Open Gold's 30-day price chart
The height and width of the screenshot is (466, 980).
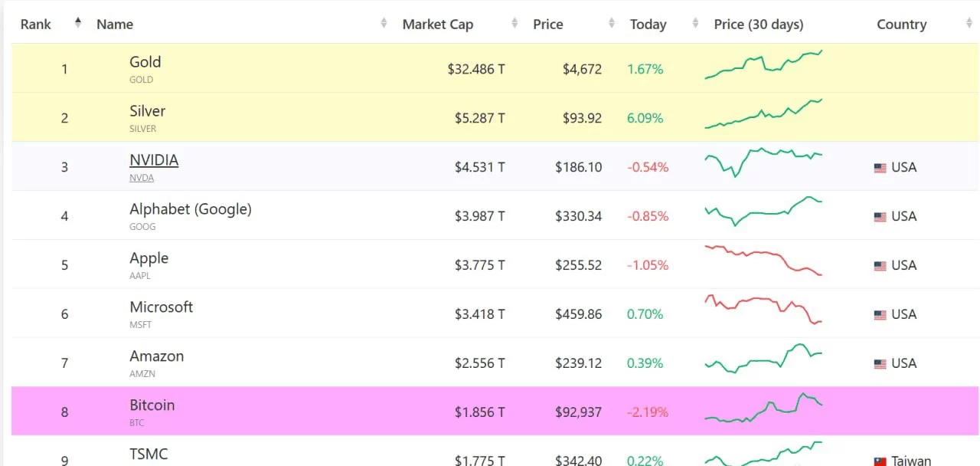[x=763, y=65]
